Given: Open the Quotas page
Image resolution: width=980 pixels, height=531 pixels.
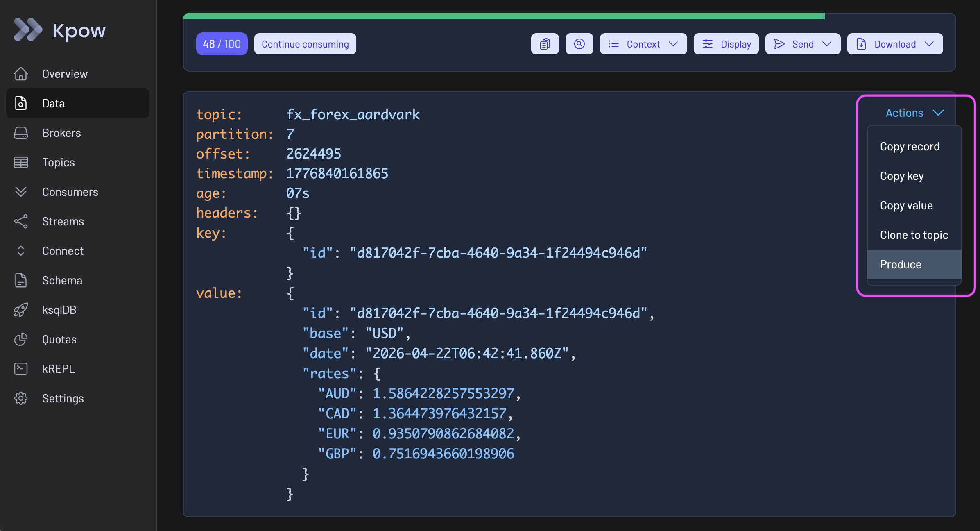Looking at the screenshot, I should pyautogui.click(x=78, y=339).
